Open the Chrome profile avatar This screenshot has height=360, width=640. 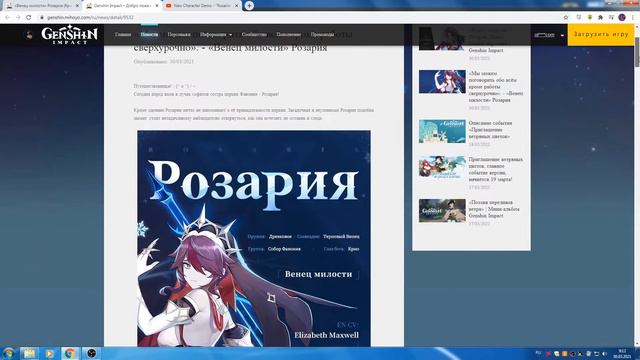622,17
